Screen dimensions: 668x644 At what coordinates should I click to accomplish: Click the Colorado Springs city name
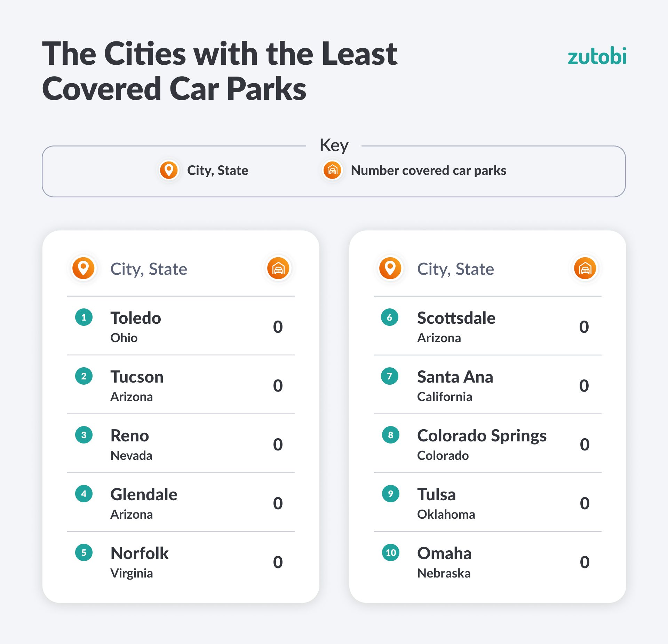[x=482, y=435]
